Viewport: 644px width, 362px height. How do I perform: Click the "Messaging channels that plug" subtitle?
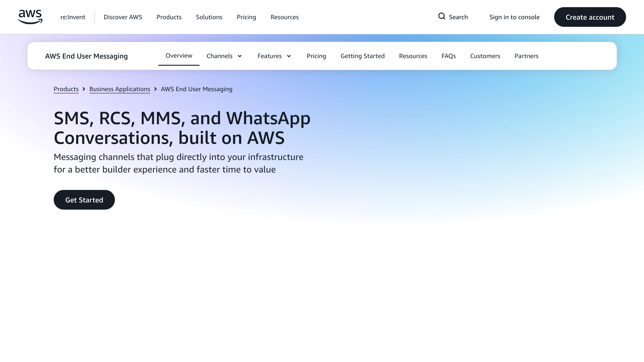pos(178,163)
